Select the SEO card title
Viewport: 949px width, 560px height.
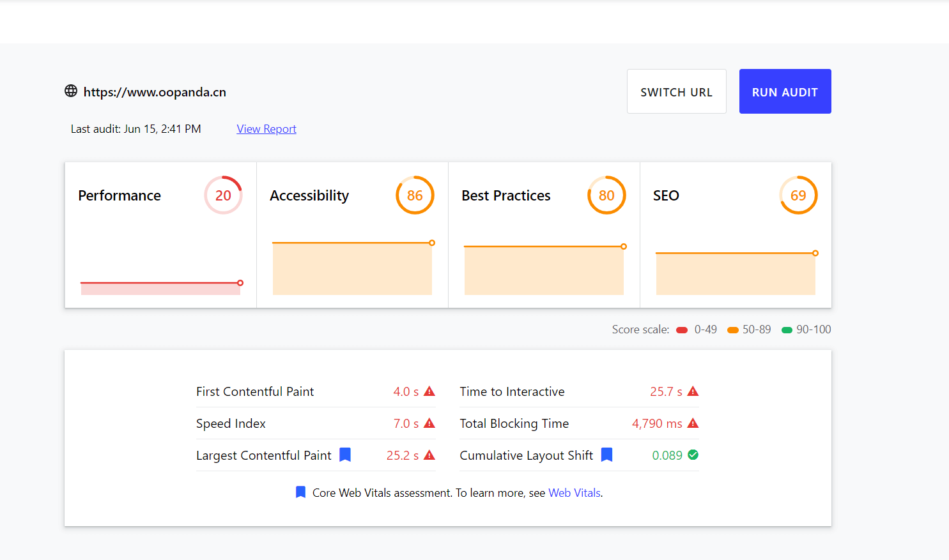coord(666,195)
